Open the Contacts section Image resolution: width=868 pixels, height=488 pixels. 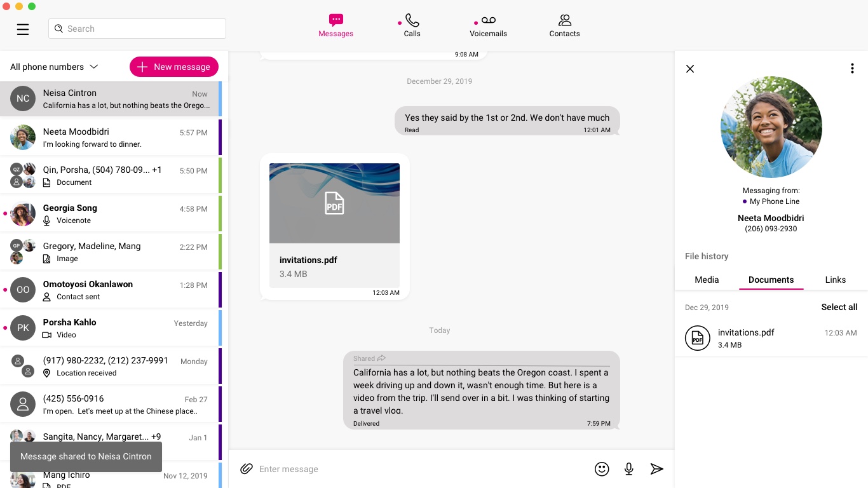point(564,27)
